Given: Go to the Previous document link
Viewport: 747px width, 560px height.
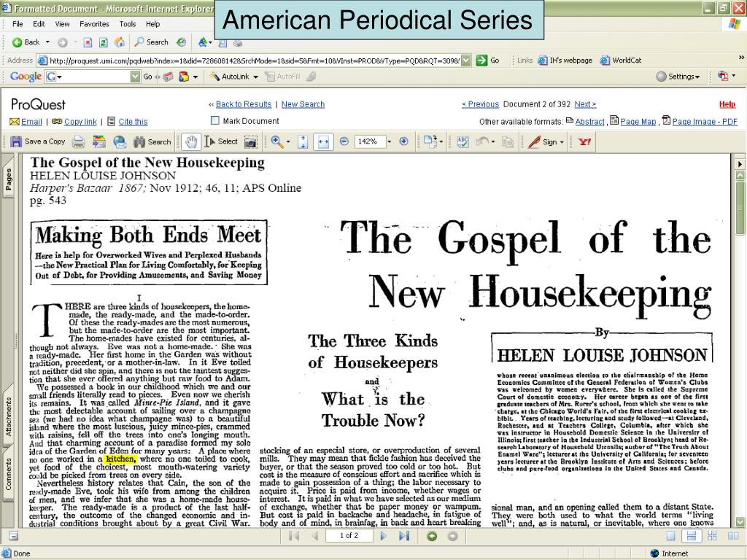Looking at the screenshot, I should coord(480,104).
